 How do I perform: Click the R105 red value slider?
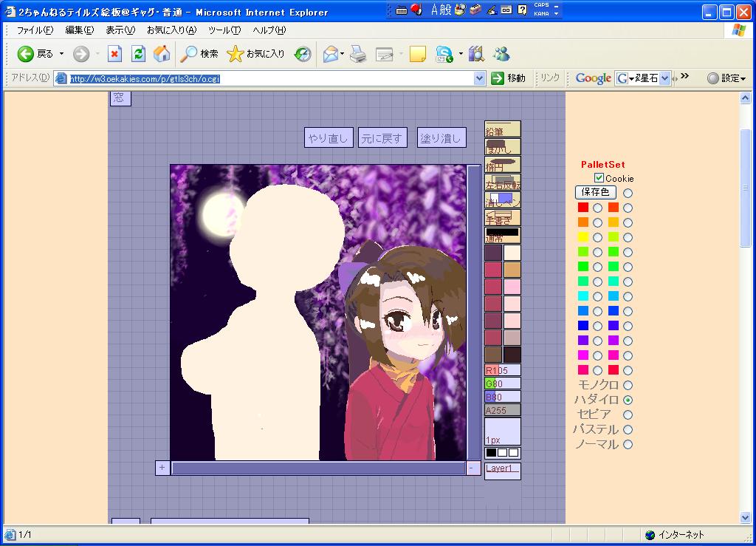(502, 370)
